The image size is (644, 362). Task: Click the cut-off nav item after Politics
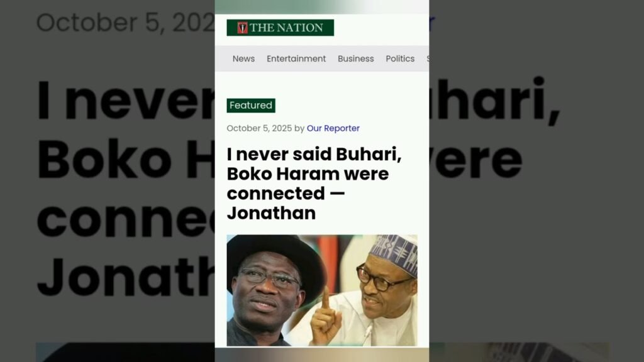[428, 58]
